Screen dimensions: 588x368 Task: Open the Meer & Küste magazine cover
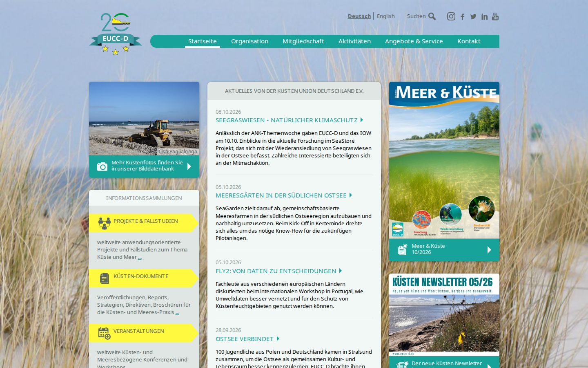[444, 160]
